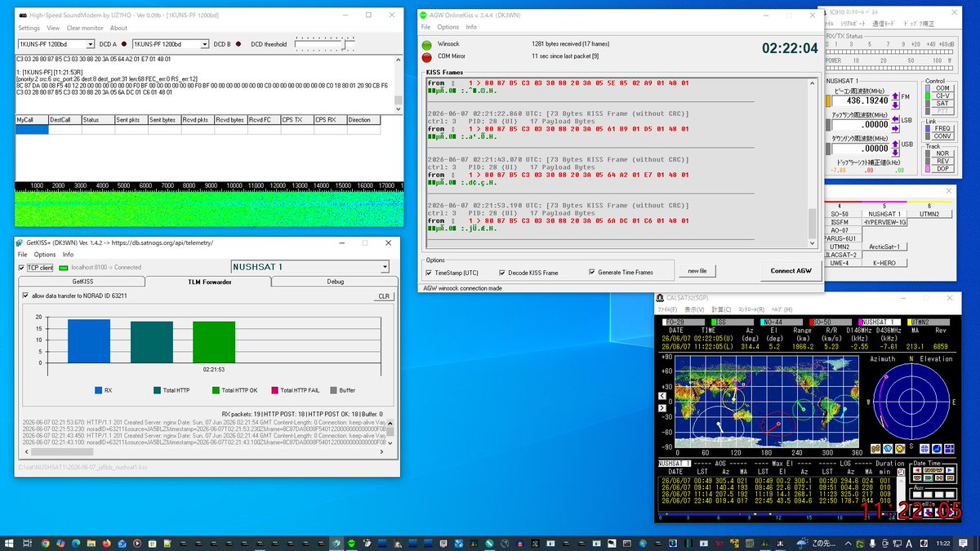Select SO-50 satellite in CALSAT32 header
This screenshot has height=551, width=980.
click(x=831, y=322)
